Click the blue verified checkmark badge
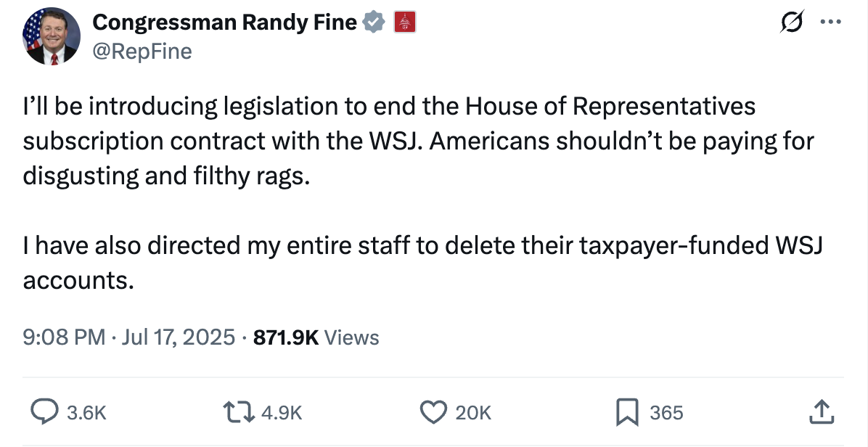This screenshot has width=868, height=447. 373,22
